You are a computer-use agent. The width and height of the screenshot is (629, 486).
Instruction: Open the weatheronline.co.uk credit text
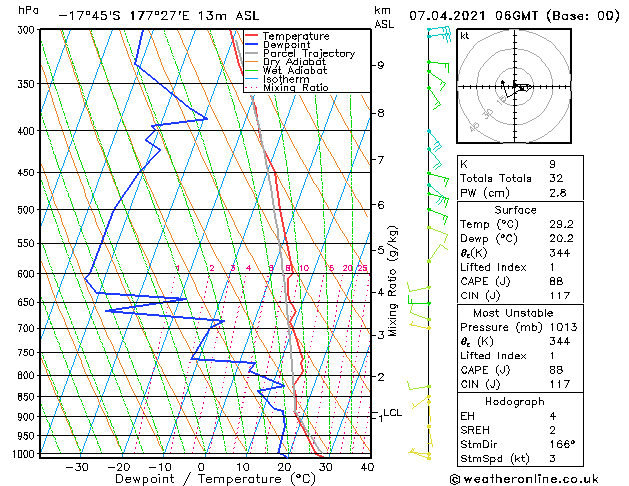(524, 479)
